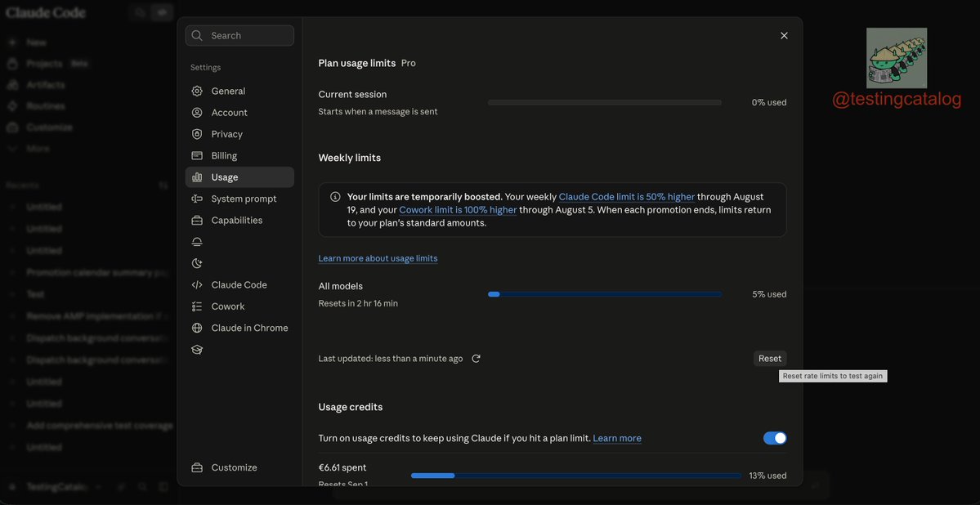
Task: Open the 'Remove AMP implementation' recent chat
Action: click(x=97, y=316)
